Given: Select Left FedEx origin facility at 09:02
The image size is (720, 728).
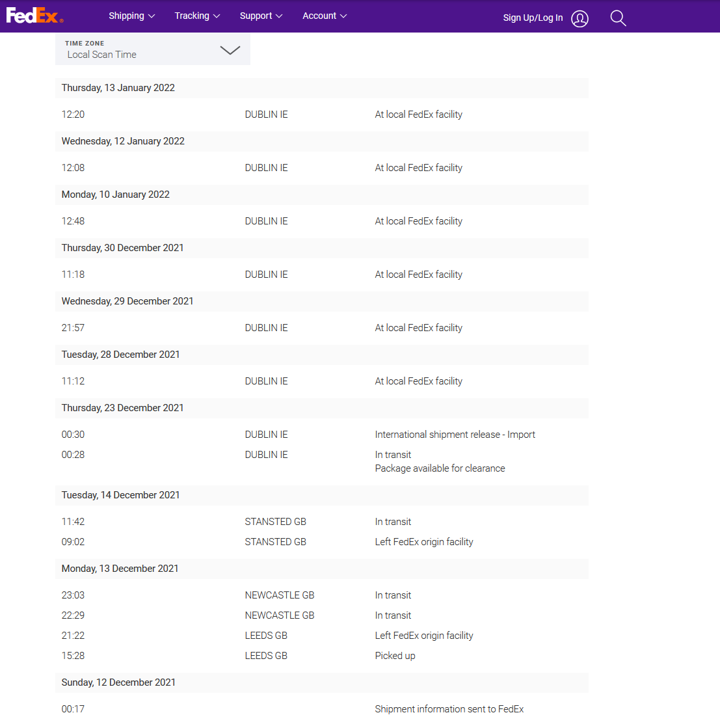Looking at the screenshot, I should pos(424,542).
